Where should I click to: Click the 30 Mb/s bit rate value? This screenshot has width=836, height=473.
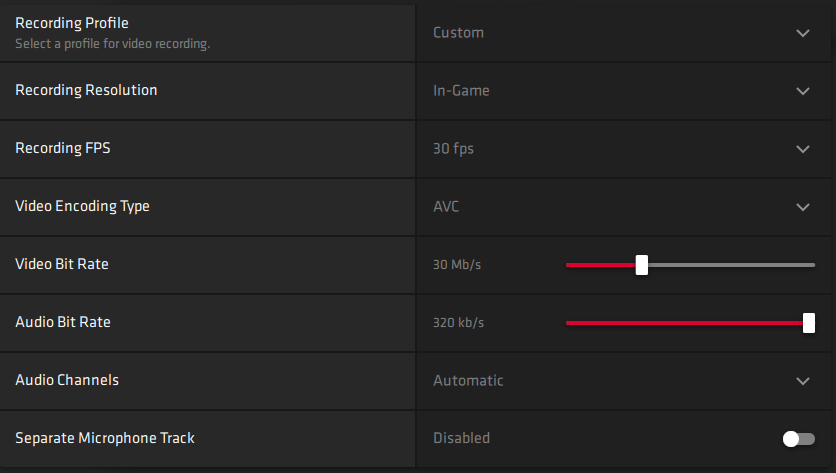tap(457, 265)
